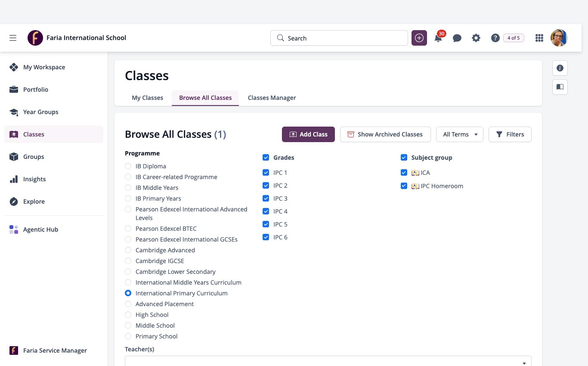This screenshot has width=588, height=366.
Task: Open the info panel icon
Action: coord(560,68)
